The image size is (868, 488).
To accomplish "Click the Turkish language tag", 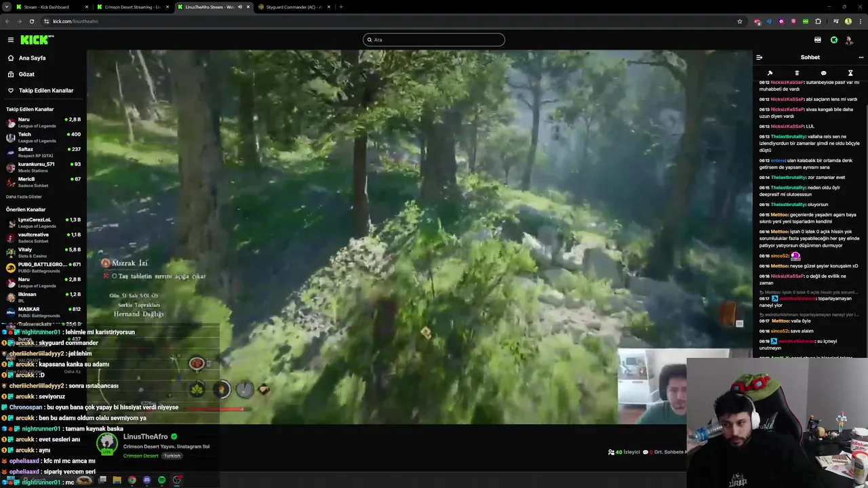I will pos(172,455).
